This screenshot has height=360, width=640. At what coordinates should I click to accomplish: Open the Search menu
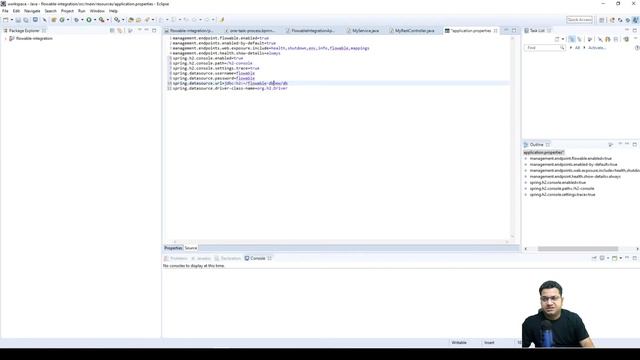point(51,11)
